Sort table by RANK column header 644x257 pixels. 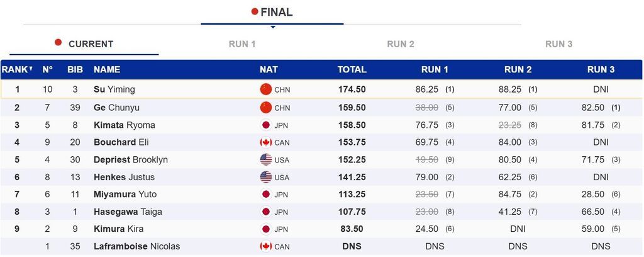click(16, 69)
